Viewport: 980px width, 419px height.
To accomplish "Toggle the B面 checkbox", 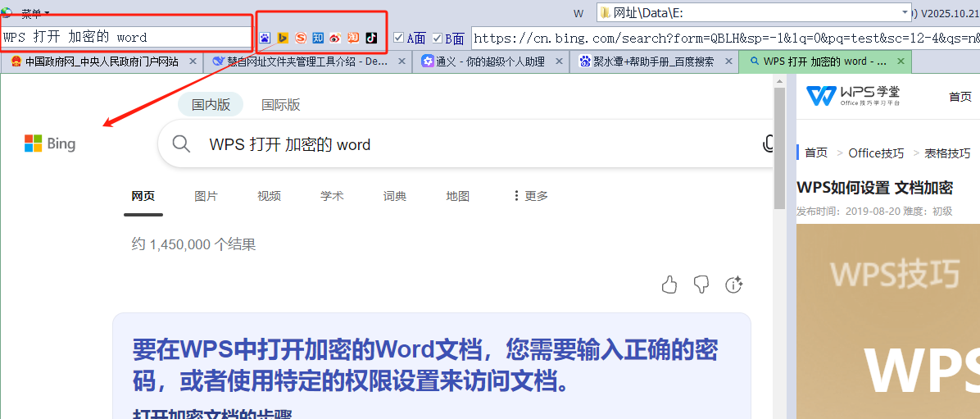I will tap(437, 38).
